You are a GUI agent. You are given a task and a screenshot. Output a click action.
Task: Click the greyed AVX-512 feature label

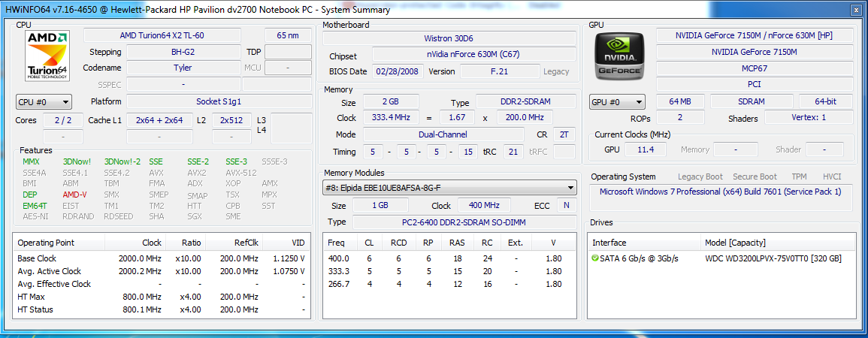[241, 173]
